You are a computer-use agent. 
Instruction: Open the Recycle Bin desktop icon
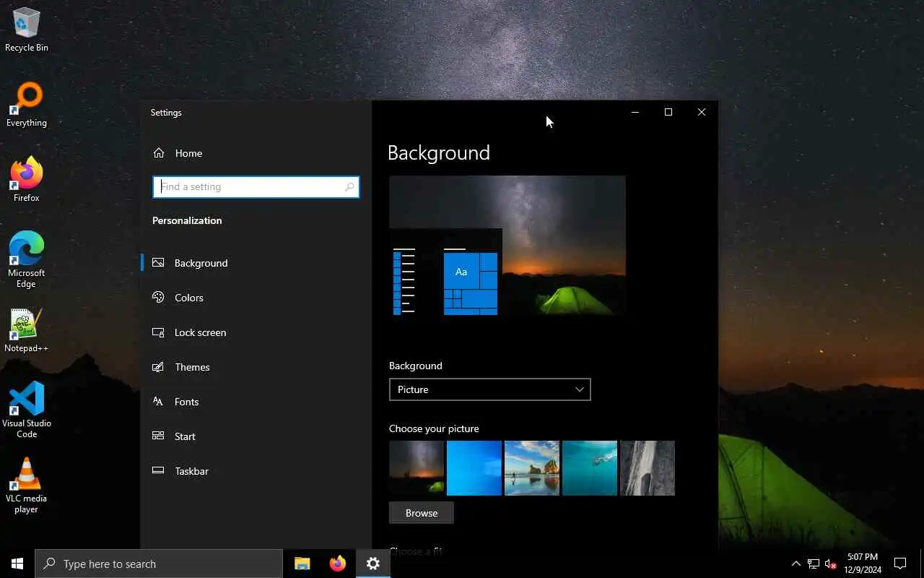[27, 30]
